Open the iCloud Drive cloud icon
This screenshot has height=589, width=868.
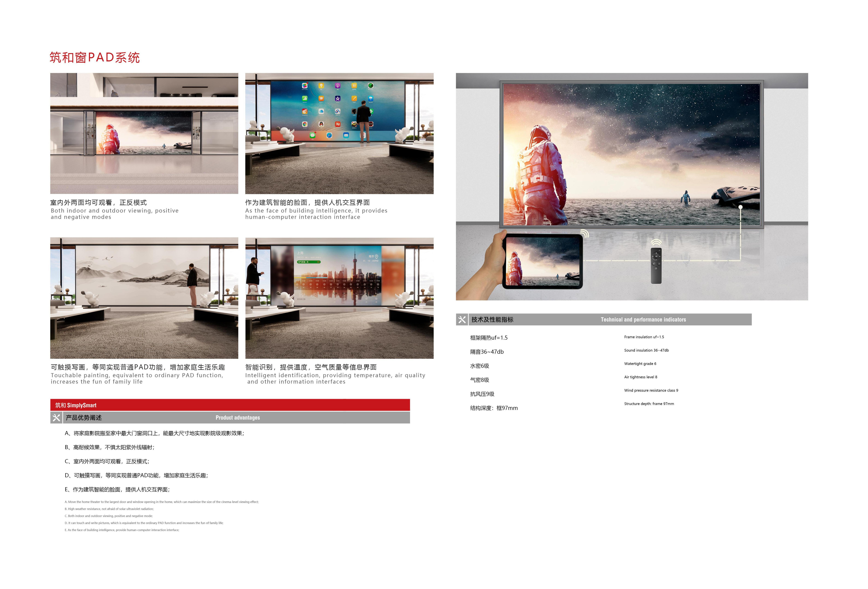(321, 111)
